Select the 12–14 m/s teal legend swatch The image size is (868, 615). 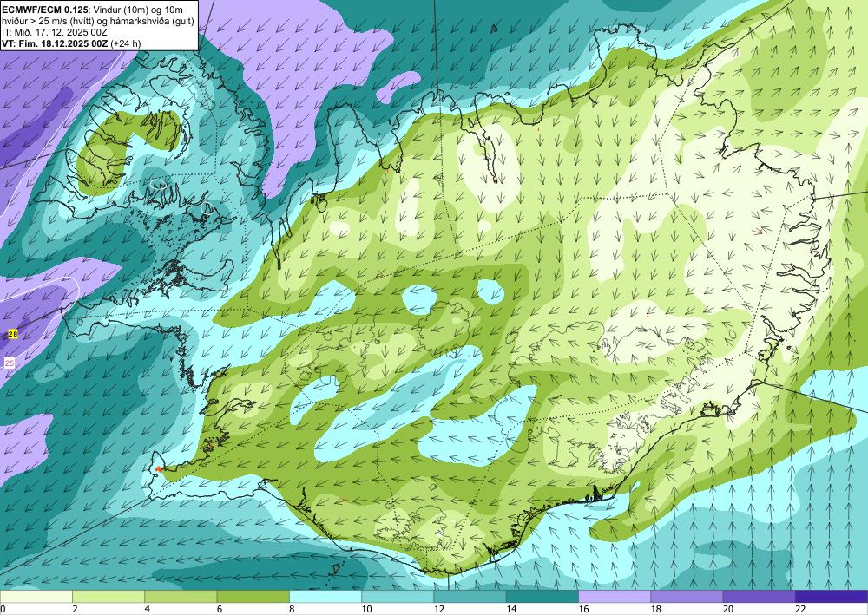470,596
